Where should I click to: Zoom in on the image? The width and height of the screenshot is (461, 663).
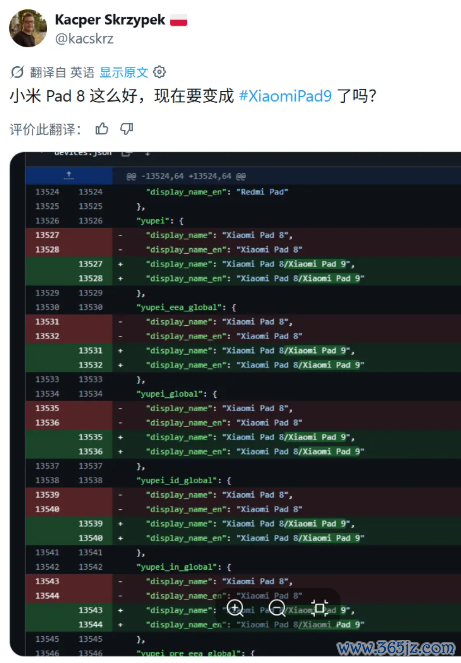click(x=235, y=608)
